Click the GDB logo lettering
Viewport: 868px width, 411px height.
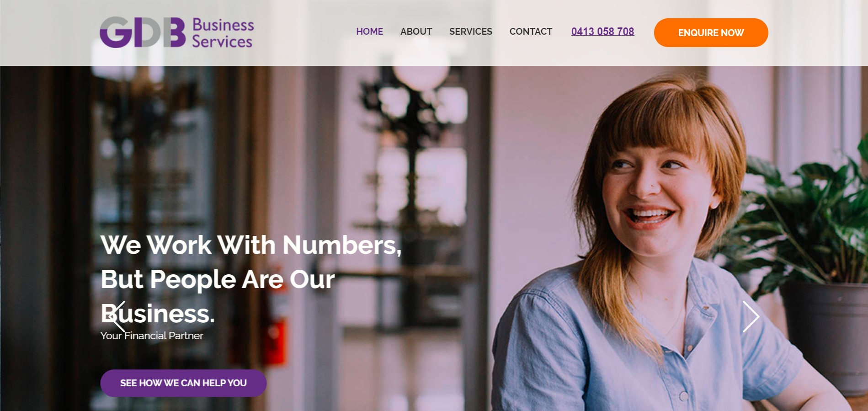click(x=143, y=32)
